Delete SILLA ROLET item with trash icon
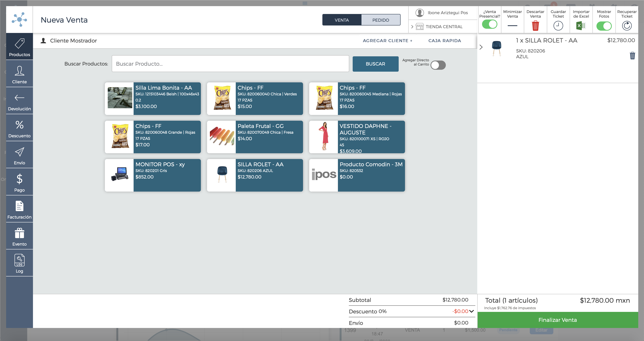644x341 pixels. click(x=632, y=55)
